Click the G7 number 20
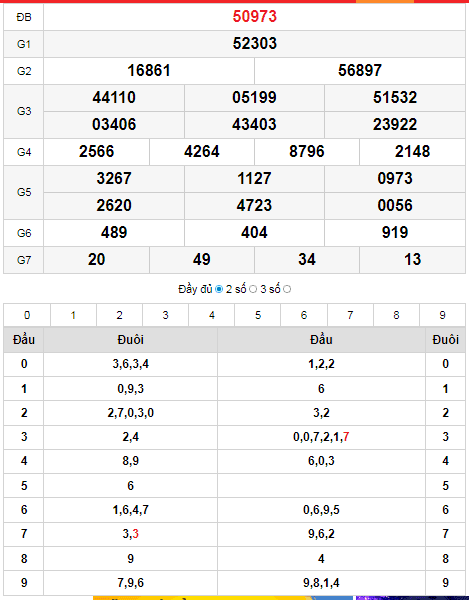Screen dimensions: 469x600 point(96,259)
